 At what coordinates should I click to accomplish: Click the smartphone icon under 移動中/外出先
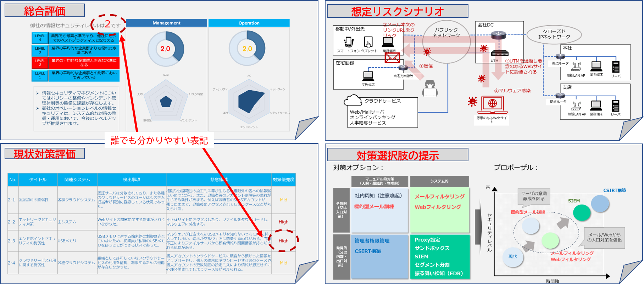tap(349, 42)
